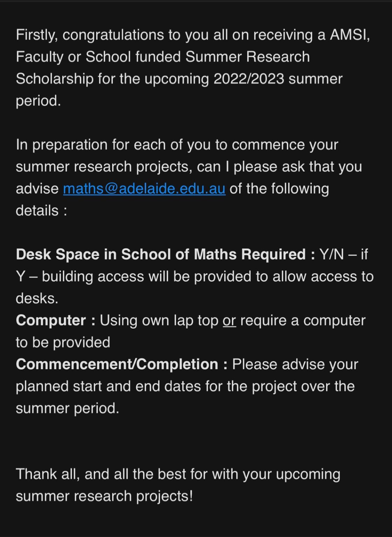This screenshot has width=392, height=537.
Task: Click the word 'Scholarship' in first paragraph
Action: [55, 79]
